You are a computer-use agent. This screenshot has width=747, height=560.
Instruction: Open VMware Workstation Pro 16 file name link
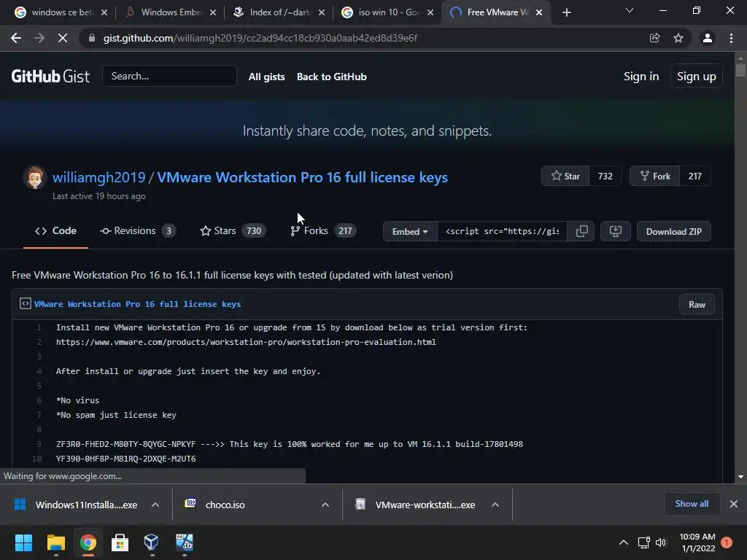point(137,304)
